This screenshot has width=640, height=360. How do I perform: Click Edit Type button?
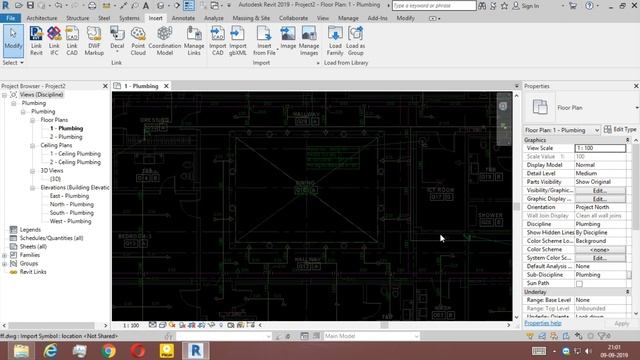(x=620, y=129)
